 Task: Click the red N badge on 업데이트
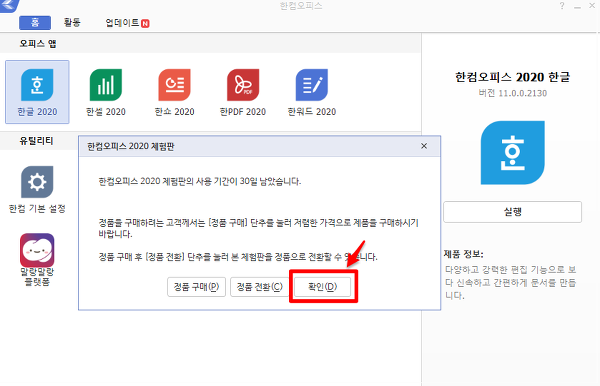pos(145,24)
